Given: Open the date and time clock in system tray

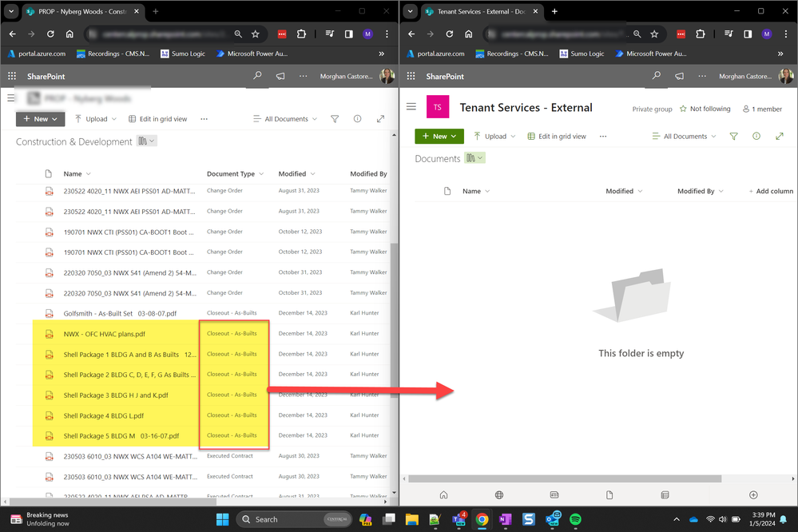Looking at the screenshot, I should tap(762, 518).
